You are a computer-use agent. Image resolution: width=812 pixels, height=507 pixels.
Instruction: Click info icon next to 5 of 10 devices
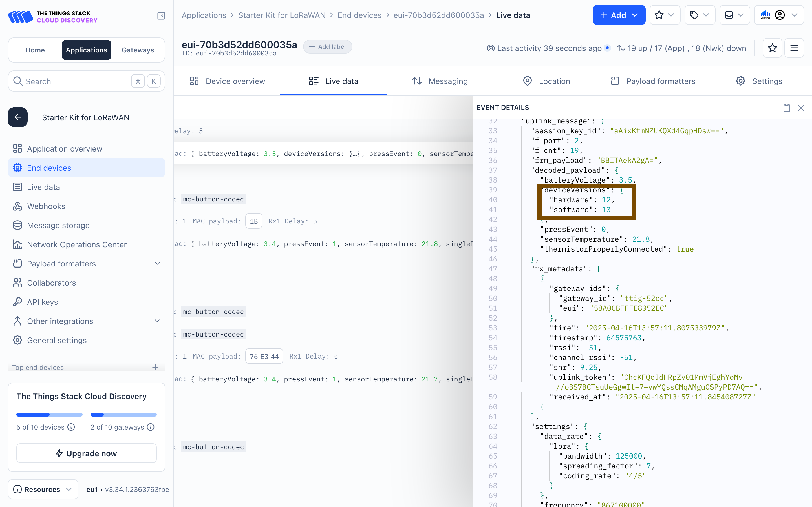click(71, 427)
